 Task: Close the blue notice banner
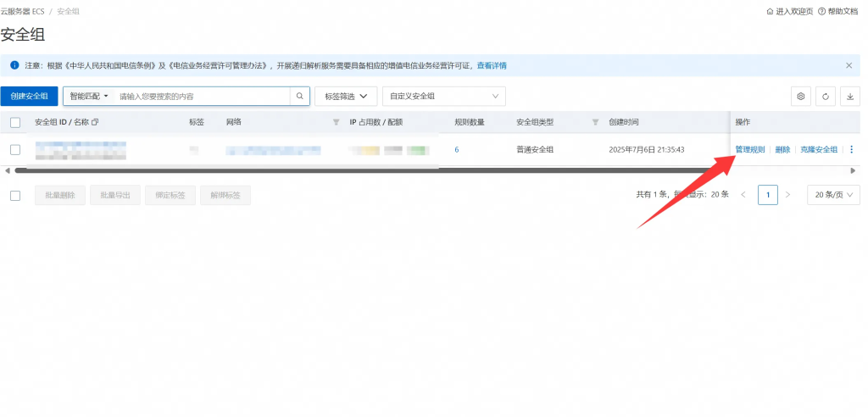(x=849, y=65)
